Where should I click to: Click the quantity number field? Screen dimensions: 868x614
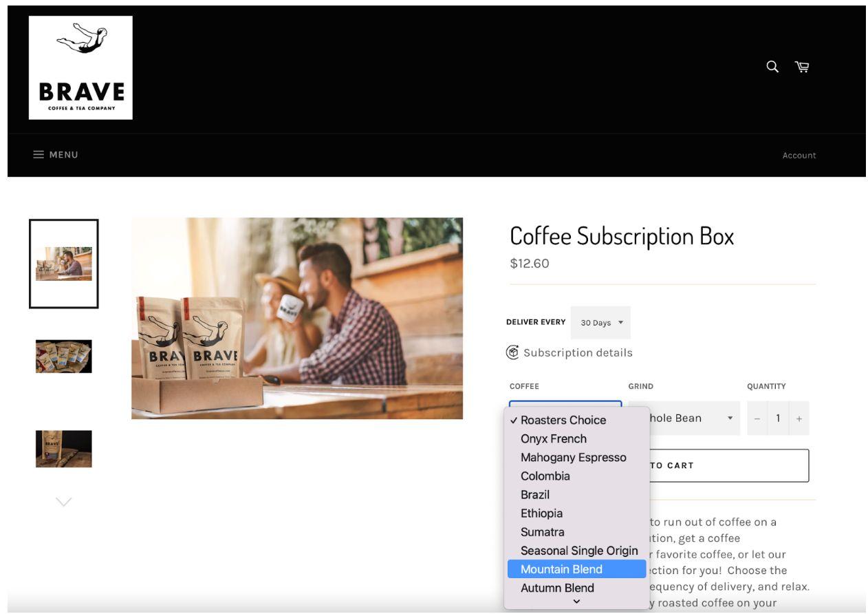click(778, 419)
